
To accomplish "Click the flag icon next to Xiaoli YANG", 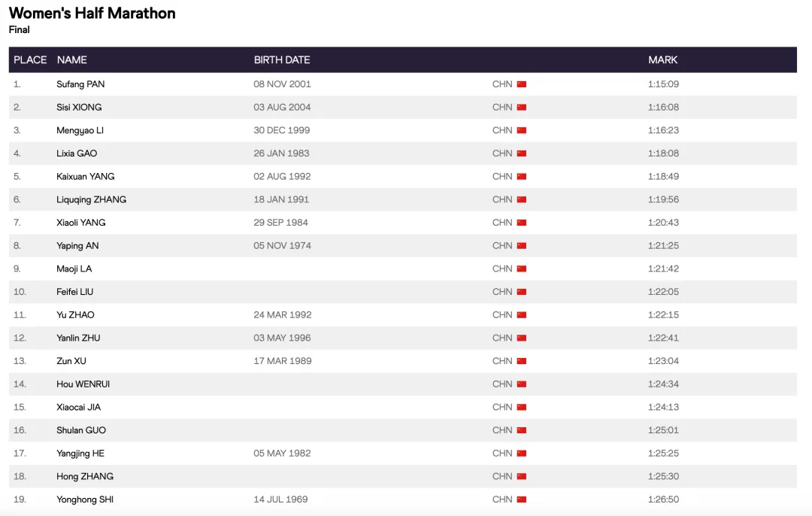I will (x=522, y=223).
